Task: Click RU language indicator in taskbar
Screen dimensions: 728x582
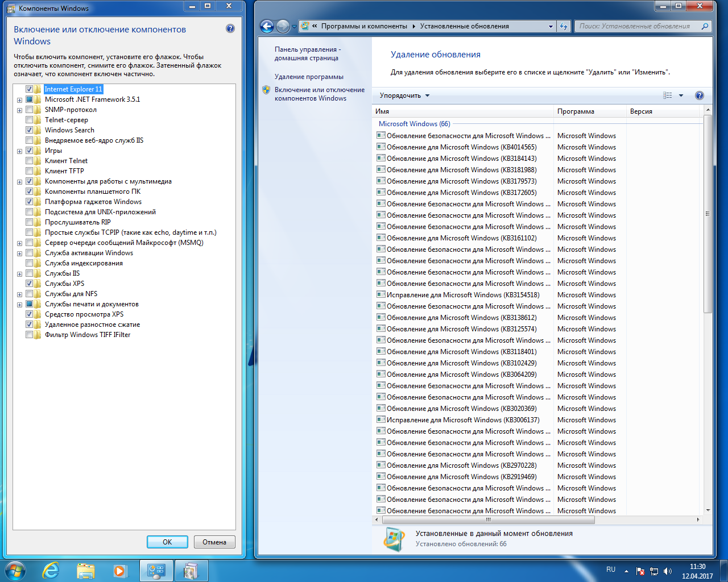Action: (611, 569)
